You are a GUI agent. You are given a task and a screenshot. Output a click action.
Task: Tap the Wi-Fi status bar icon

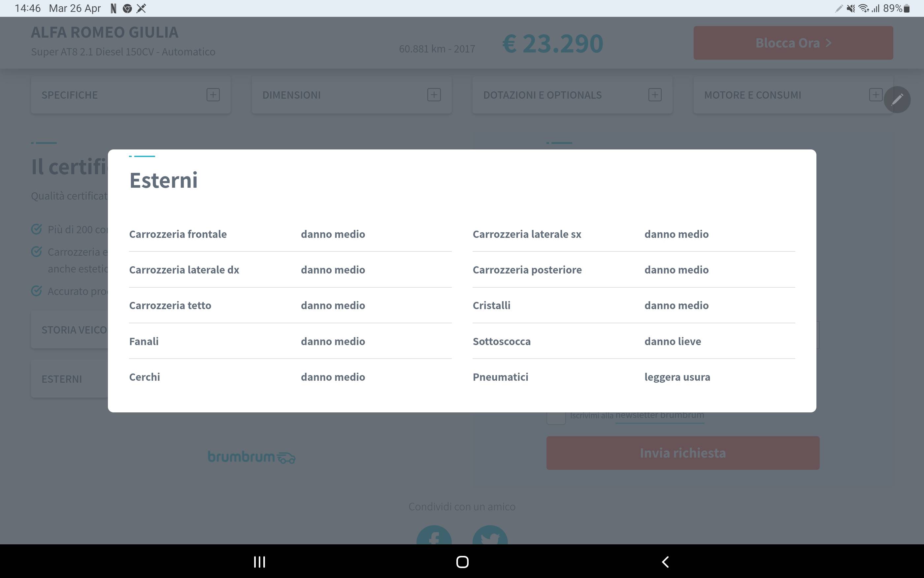(x=863, y=8)
